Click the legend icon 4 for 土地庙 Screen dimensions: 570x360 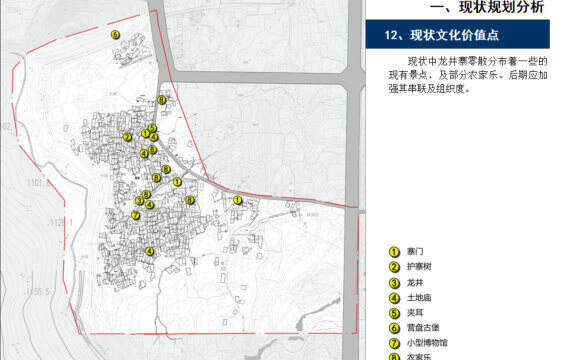(x=394, y=298)
